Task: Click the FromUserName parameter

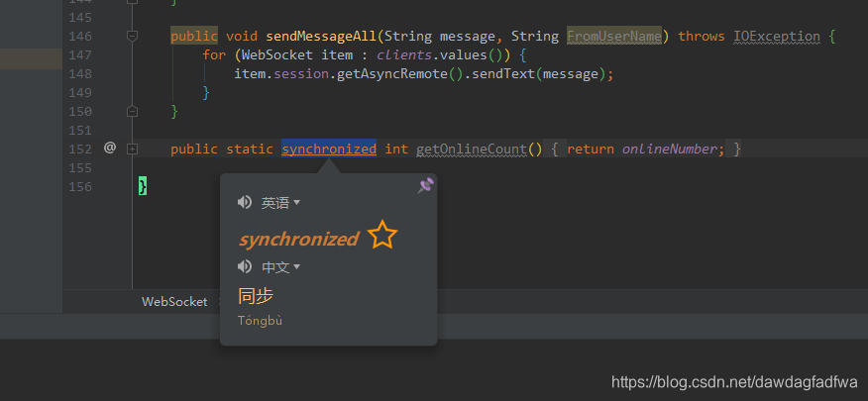Action: click(x=614, y=37)
